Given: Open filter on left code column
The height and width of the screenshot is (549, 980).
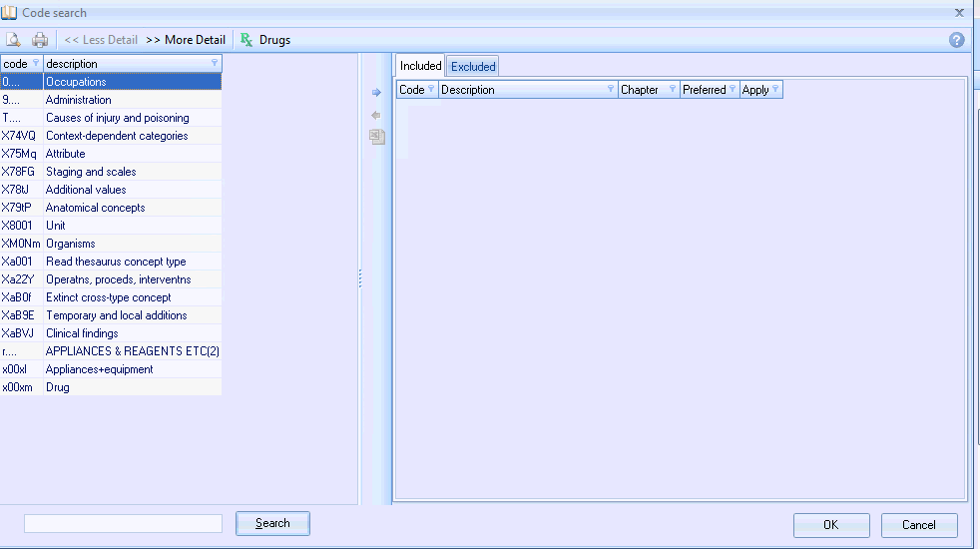Looking at the screenshot, I should 36,64.
